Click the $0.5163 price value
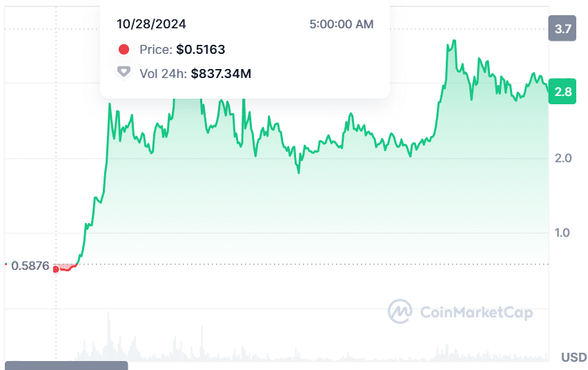588x370 pixels. coord(201,50)
